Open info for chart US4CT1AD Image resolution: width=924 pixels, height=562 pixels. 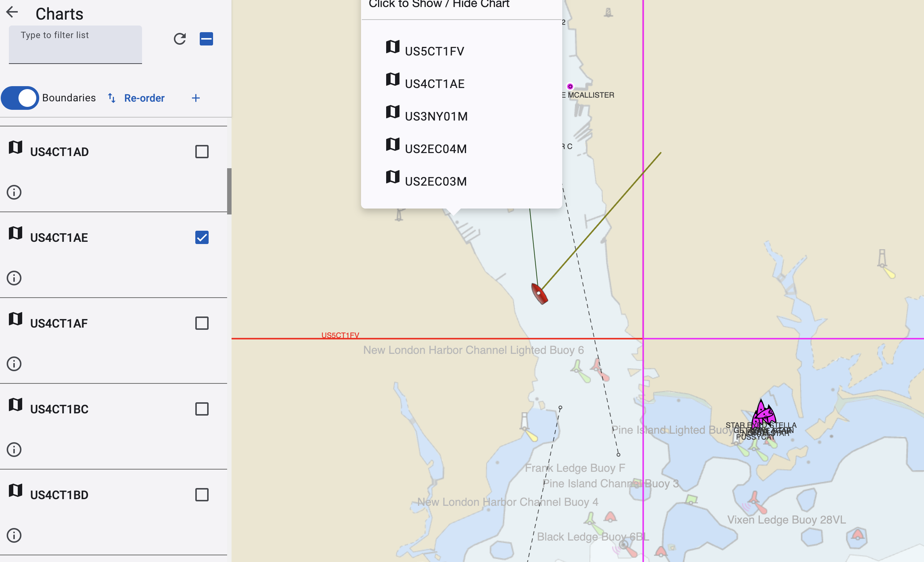[14, 192]
